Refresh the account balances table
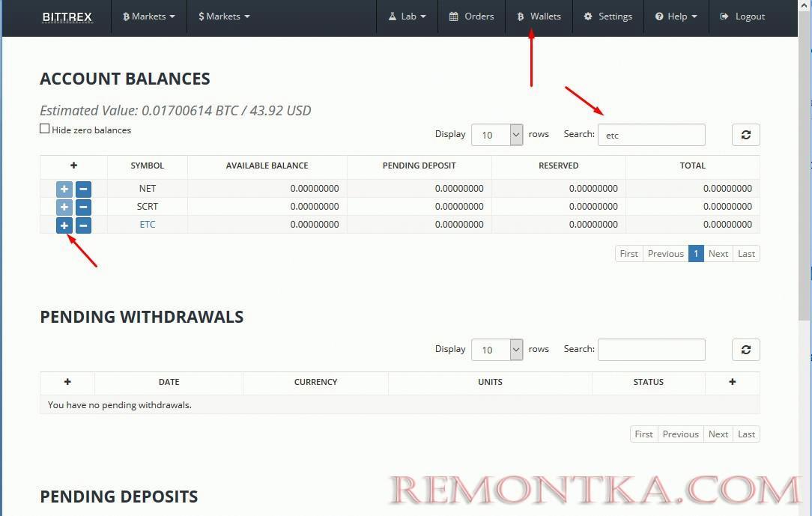812x516 pixels. pos(745,135)
